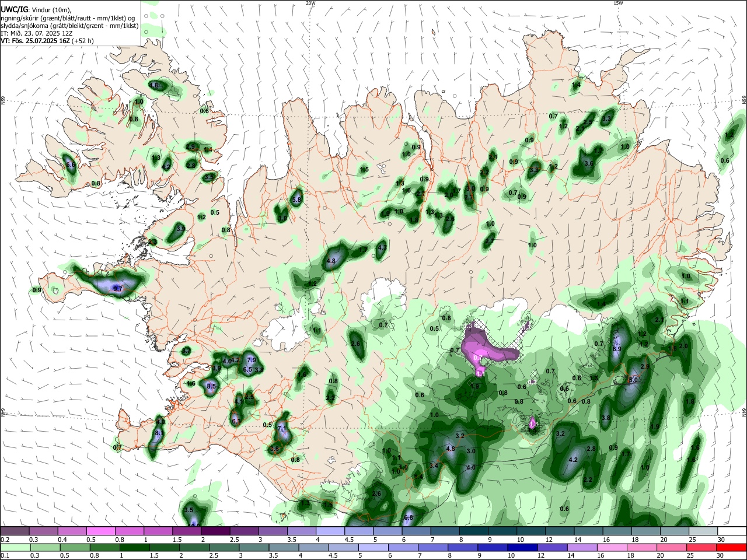Screen dimensions: 747x560
Task: Click the 66N latitude label on the right edge
Action: coord(743,100)
